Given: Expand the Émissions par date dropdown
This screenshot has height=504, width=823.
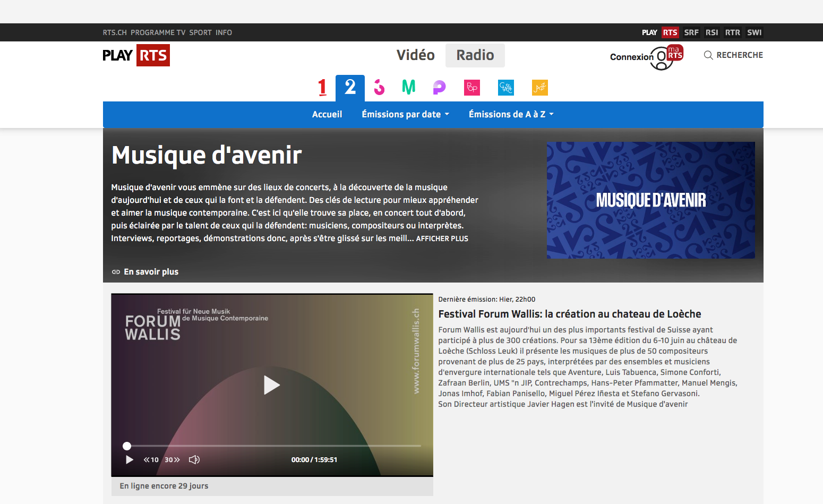Looking at the screenshot, I should (x=406, y=114).
